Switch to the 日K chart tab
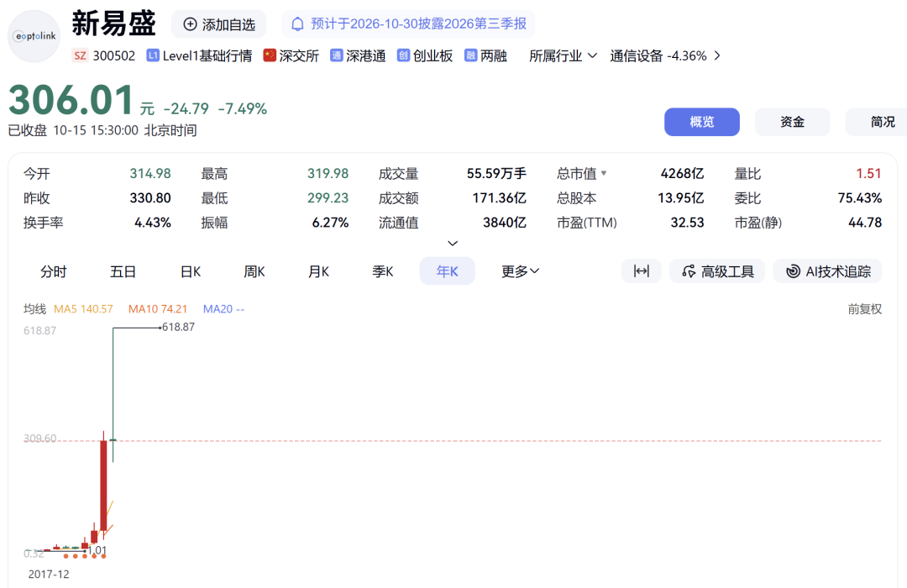Image resolution: width=907 pixels, height=588 pixels. tap(191, 270)
